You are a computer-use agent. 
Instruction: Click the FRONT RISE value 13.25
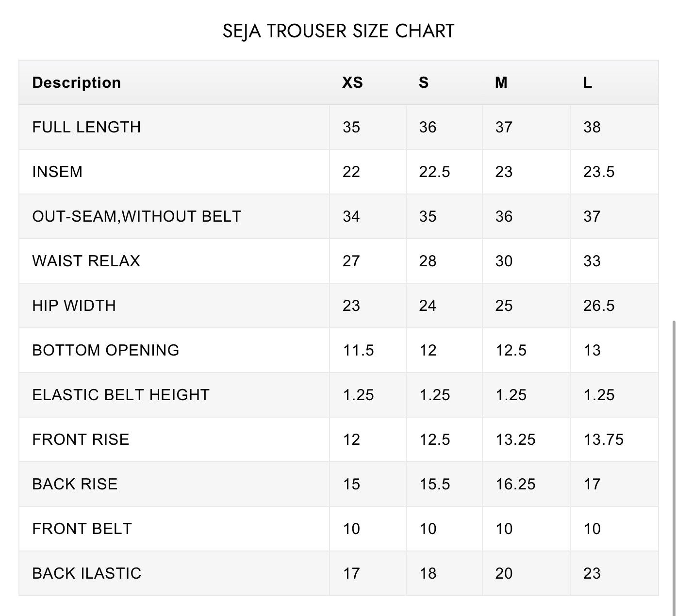tap(515, 439)
